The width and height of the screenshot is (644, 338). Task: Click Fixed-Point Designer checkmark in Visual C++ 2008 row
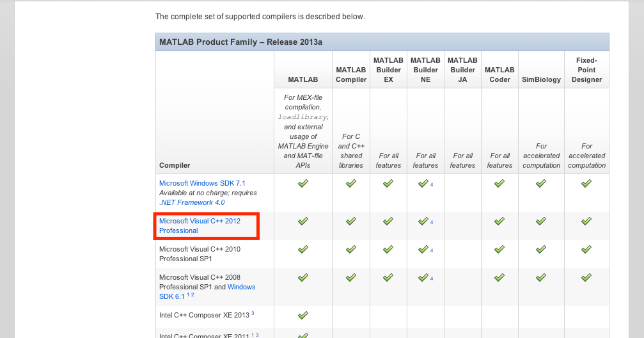click(586, 278)
